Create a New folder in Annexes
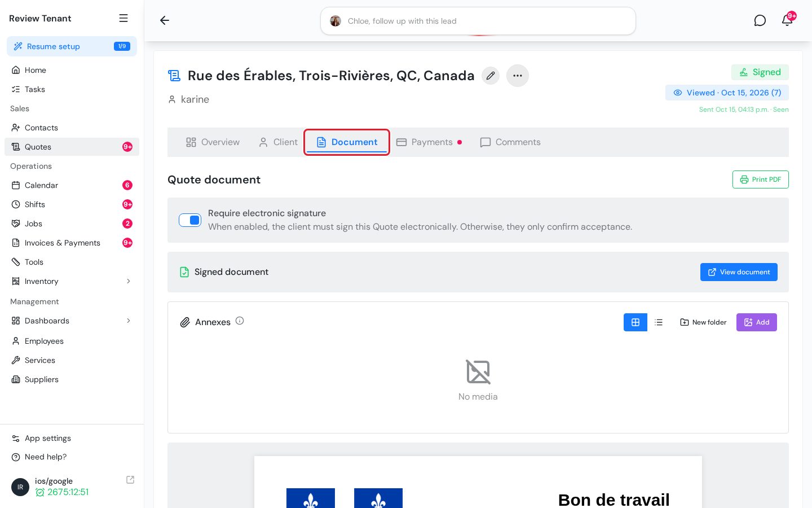 [x=703, y=322]
